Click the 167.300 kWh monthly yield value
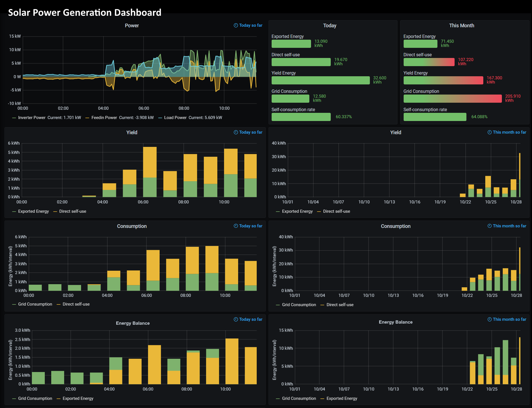Screen dimensions: 532x408 coord(494,80)
